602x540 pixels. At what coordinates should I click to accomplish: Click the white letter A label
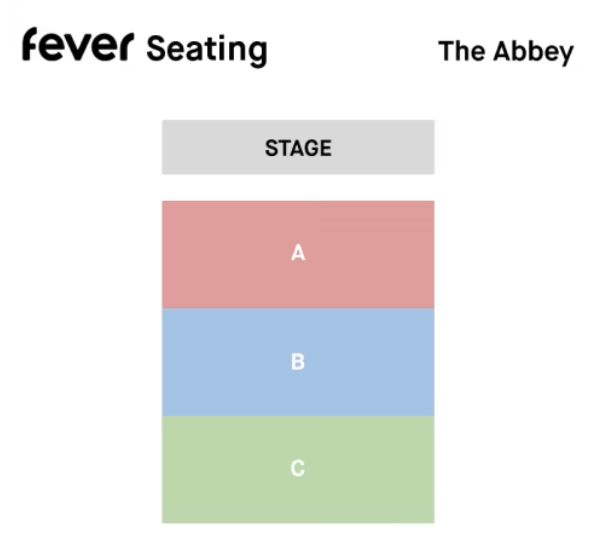point(298,254)
